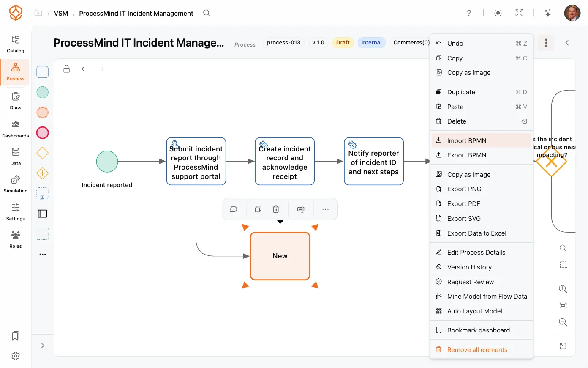Choose Duplicate from the menu
The image size is (588, 368).
pos(481,92)
